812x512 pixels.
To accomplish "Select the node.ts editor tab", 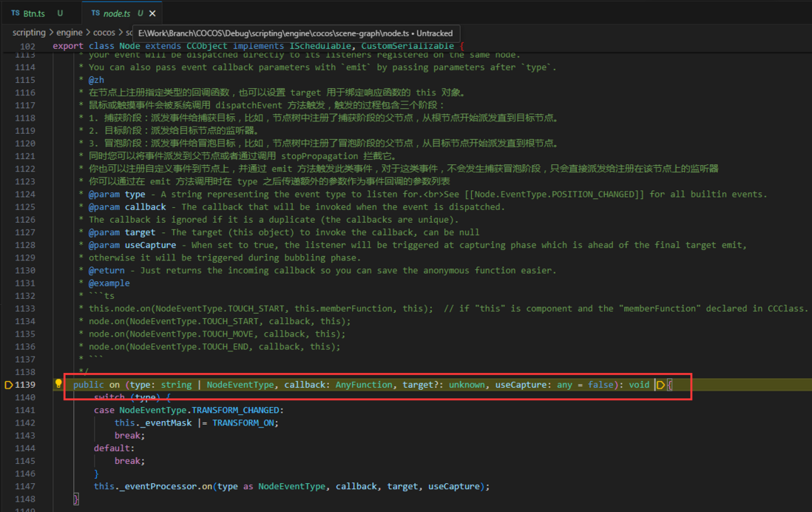I will click(116, 13).
